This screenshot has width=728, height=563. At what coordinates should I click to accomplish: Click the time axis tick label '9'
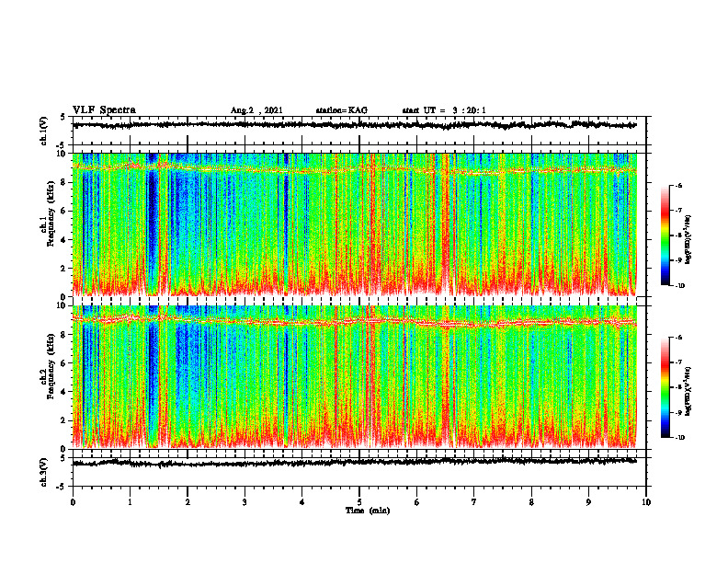[588, 502]
